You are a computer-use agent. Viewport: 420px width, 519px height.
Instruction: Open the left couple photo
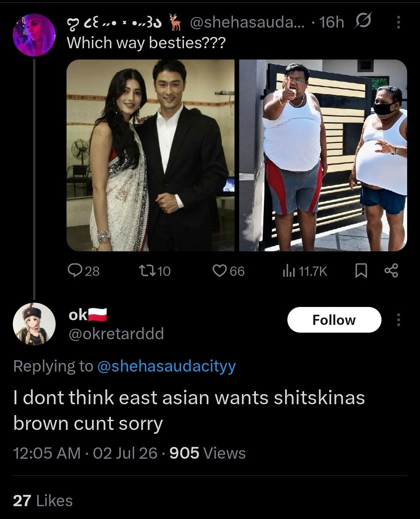tap(150, 155)
